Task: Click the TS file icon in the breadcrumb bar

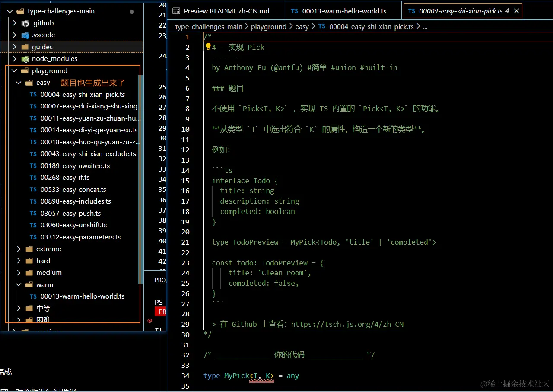Action: (x=322, y=26)
